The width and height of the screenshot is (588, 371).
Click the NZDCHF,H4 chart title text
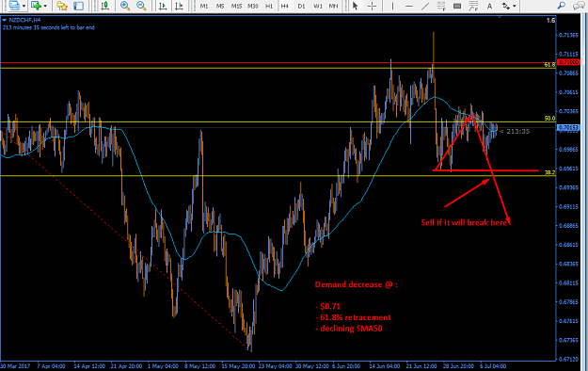click(24, 20)
